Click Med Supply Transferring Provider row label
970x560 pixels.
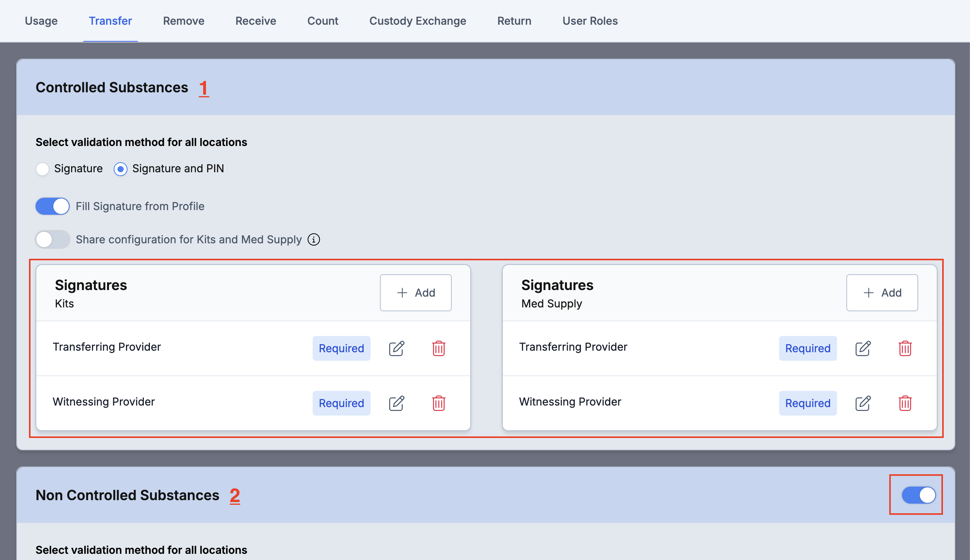[573, 347]
